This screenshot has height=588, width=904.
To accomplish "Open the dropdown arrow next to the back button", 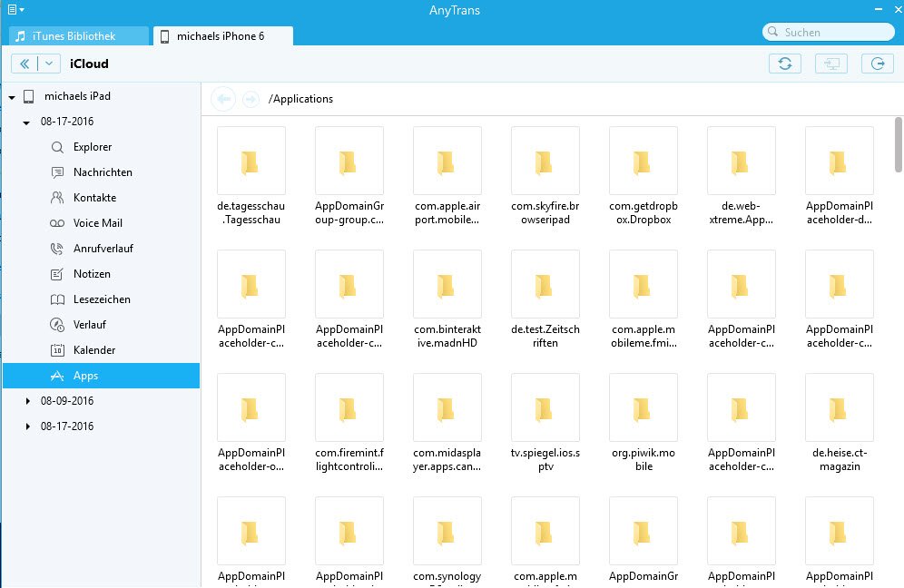I will click(49, 64).
